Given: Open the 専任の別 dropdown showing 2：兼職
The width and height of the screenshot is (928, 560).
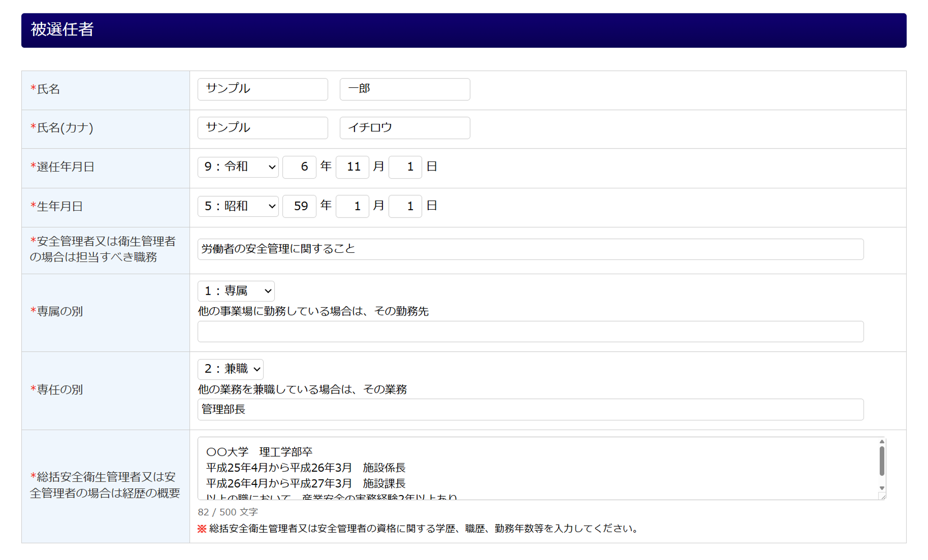Looking at the screenshot, I should (231, 369).
